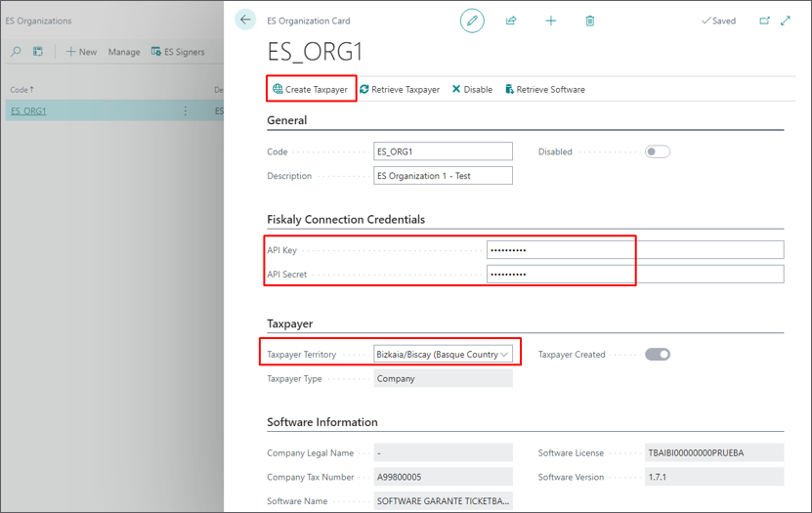812x513 pixels.
Task: Click the Saved status indicator
Action: coord(718,21)
